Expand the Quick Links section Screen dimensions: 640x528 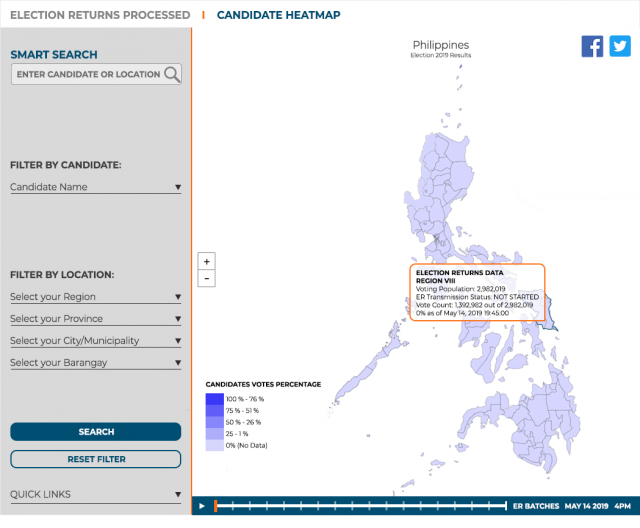pos(95,494)
